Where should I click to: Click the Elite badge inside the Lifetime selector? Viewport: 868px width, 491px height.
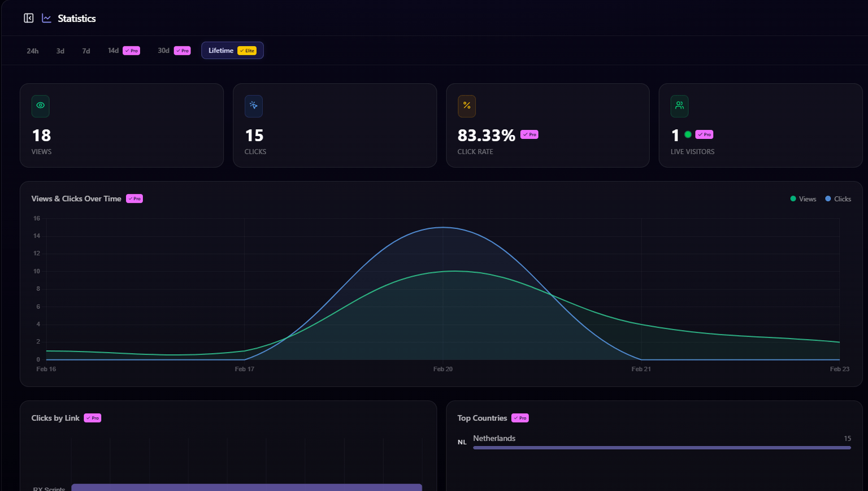tap(248, 50)
